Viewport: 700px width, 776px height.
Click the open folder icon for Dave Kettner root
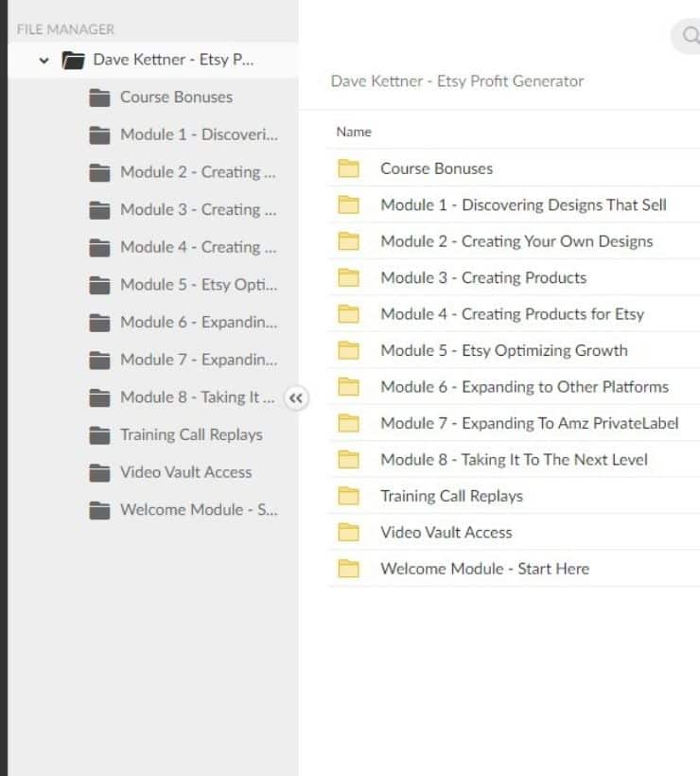(x=73, y=61)
